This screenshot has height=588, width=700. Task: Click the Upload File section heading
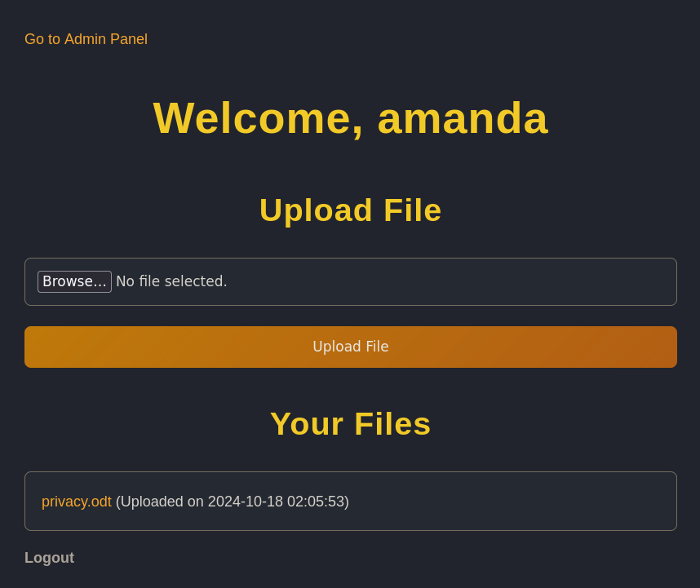(350, 210)
